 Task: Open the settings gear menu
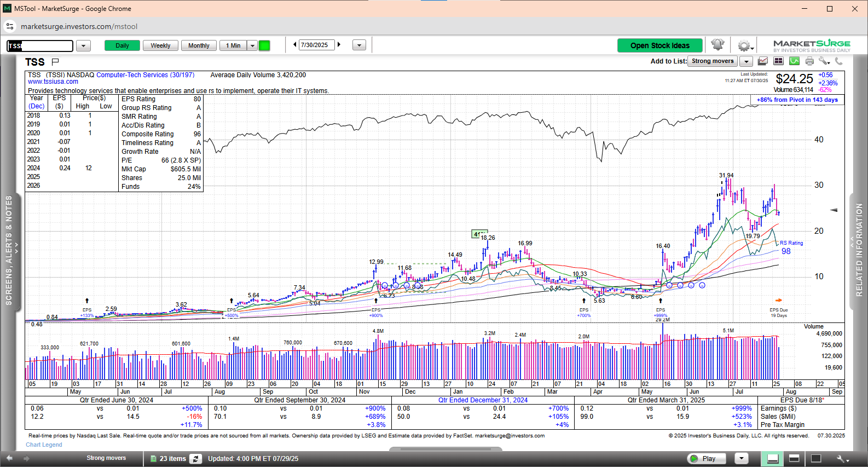pyautogui.click(x=744, y=45)
